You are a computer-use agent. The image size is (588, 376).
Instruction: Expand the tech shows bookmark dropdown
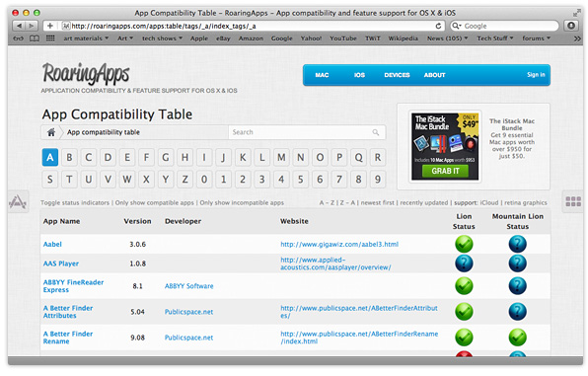coord(162,38)
